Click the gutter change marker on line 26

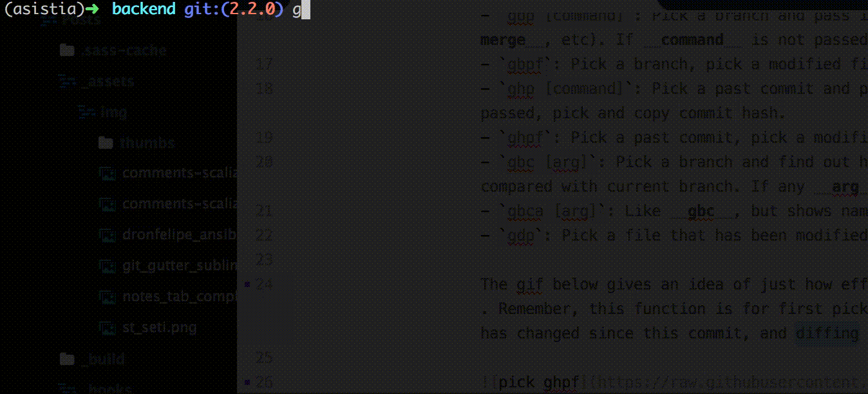coord(248,382)
